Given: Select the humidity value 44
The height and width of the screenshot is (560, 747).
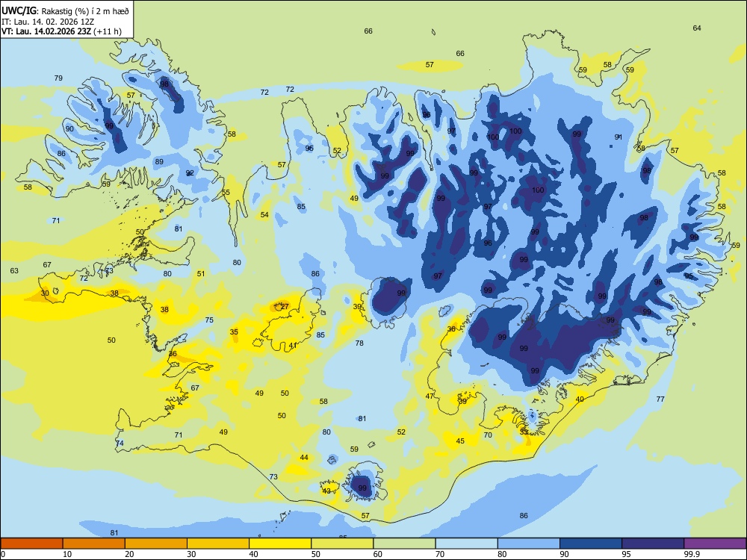Looking at the screenshot, I should (x=304, y=458).
